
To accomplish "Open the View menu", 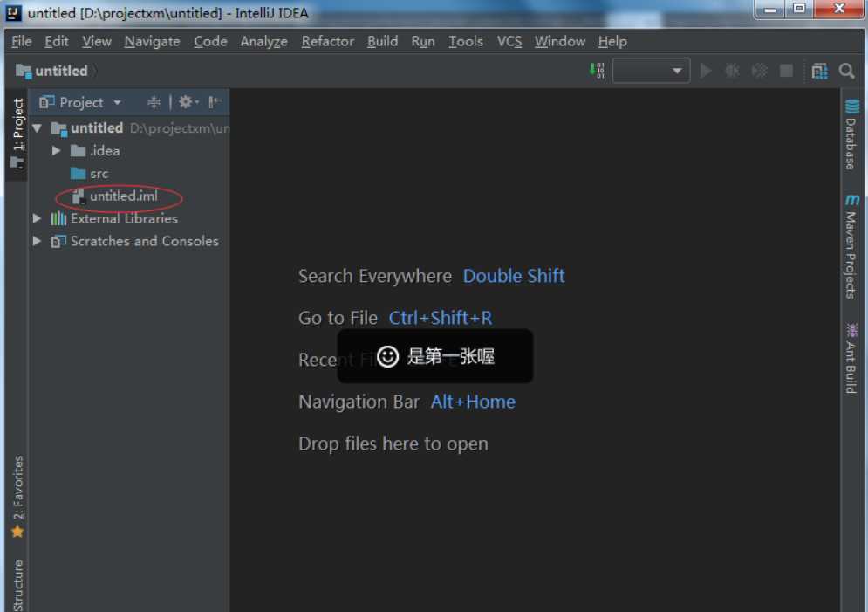I will click(96, 42).
